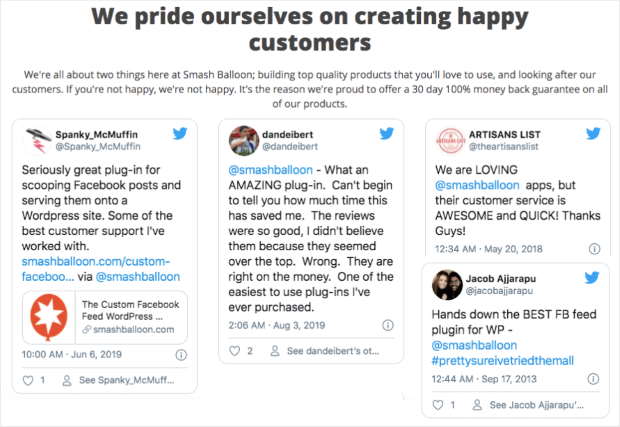This screenshot has height=427, width=620.
Task: Click the Twitter bird icon on Spanky_McMuffin's tweet
Action: [180, 134]
